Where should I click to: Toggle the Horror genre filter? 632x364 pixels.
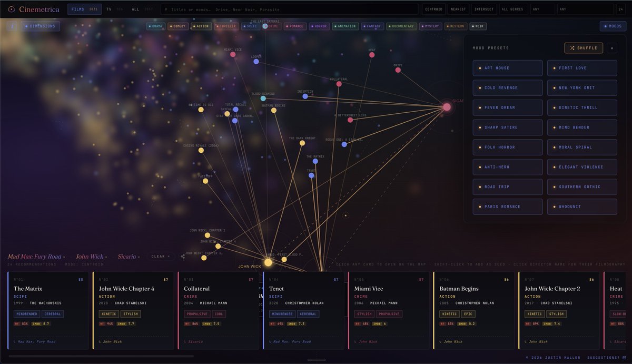point(320,26)
